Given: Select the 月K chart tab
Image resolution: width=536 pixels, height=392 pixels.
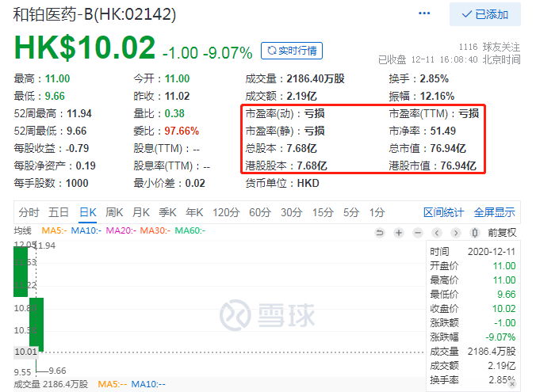Looking at the screenshot, I should 141,212.
